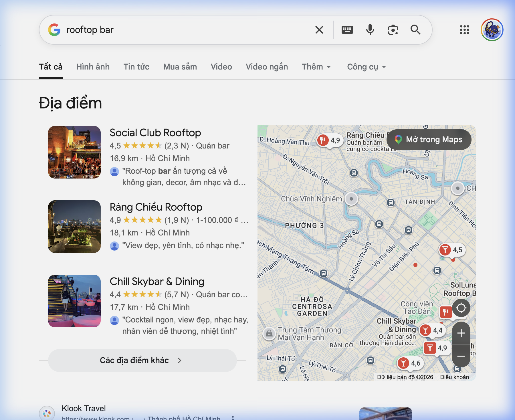Open Chill Skybar & Dining photo thumbnail
Screen dimensions: 515x420
pyautogui.click(x=74, y=301)
